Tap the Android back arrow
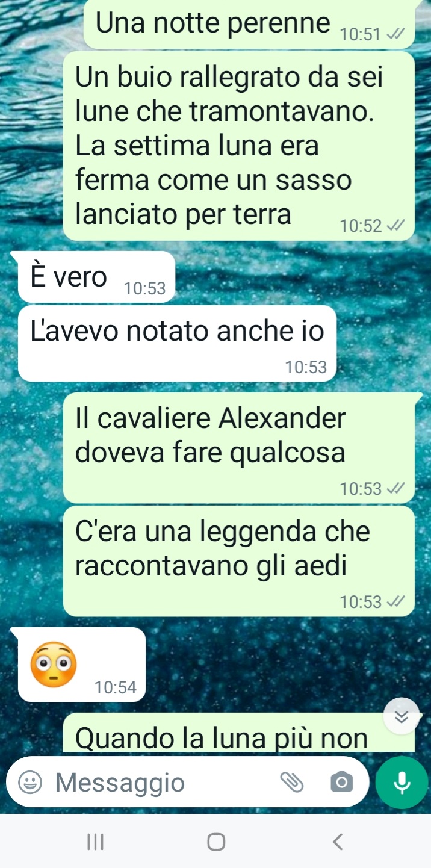 pyautogui.click(x=338, y=842)
